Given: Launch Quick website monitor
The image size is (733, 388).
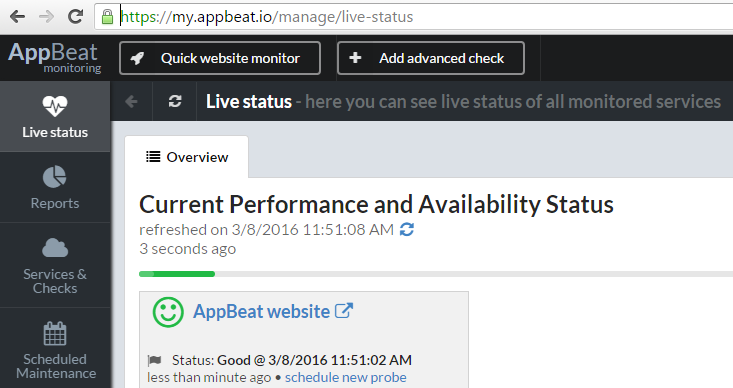Looking at the screenshot, I should pyautogui.click(x=220, y=58).
